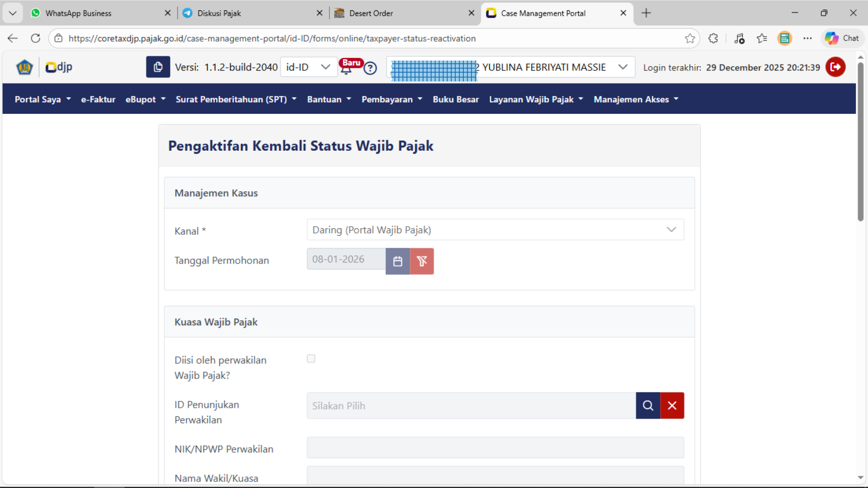Click the help question mark icon

coord(370,68)
